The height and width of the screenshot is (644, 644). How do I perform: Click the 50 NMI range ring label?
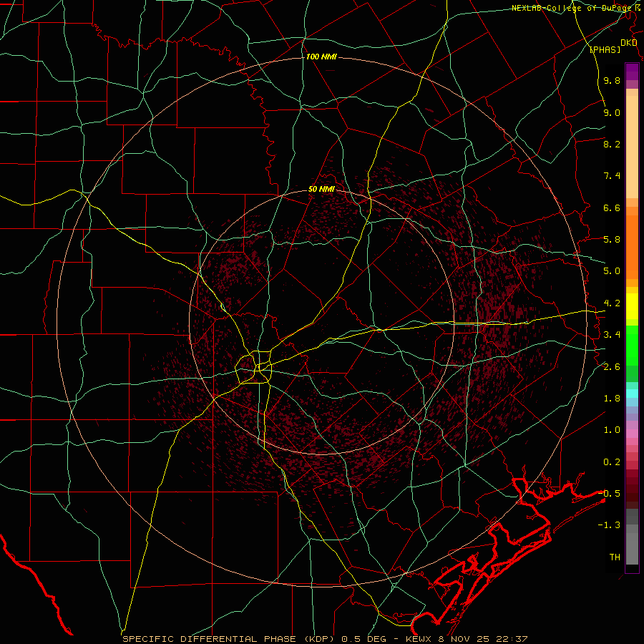pyautogui.click(x=321, y=190)
